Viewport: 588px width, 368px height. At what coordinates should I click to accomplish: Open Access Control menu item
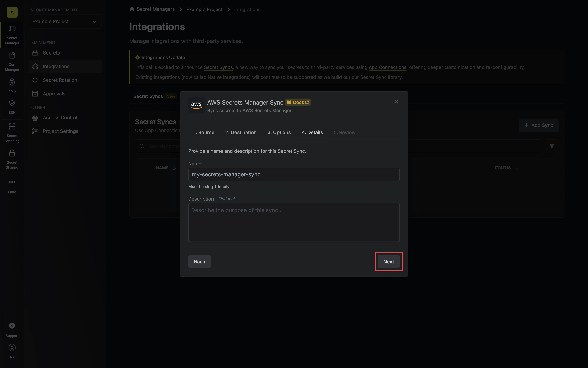[65, 118]
